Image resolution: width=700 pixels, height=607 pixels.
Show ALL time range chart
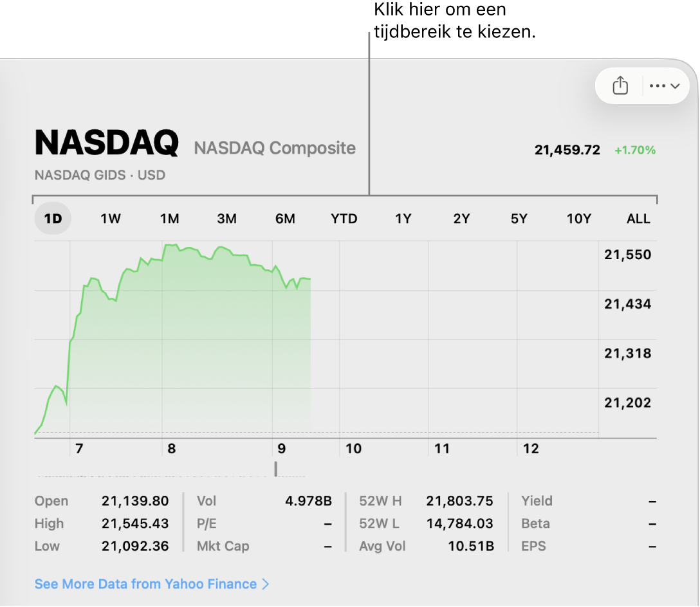(x=638, y=219)
